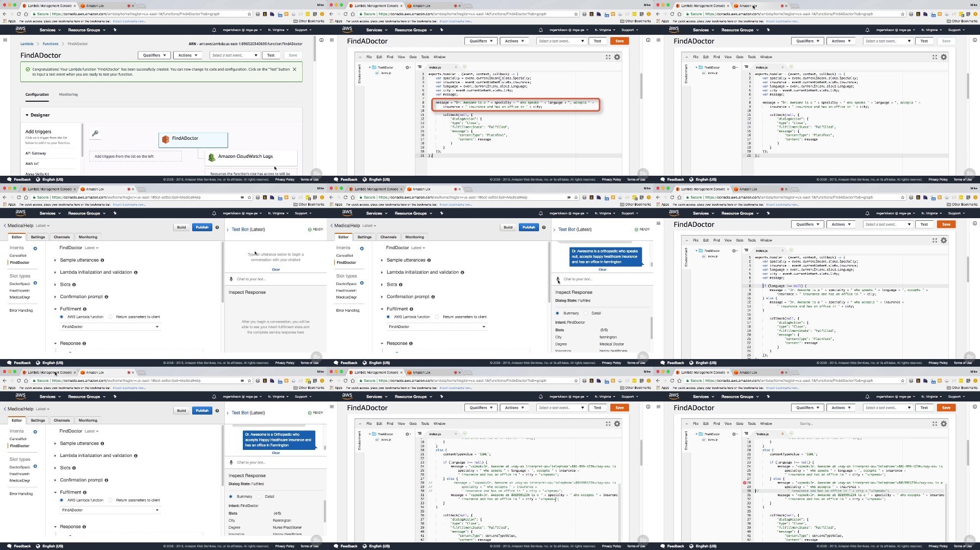Select the CancelBot intent in Nurse Practitioner window
This screenshot has height=550, width=980.
point(18,439)
